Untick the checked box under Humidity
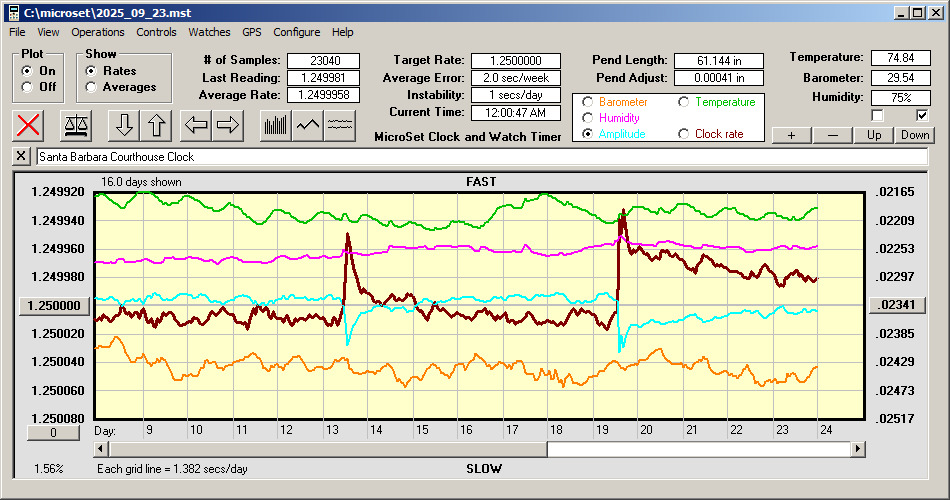The image size is (950, 500). [922, 115]
